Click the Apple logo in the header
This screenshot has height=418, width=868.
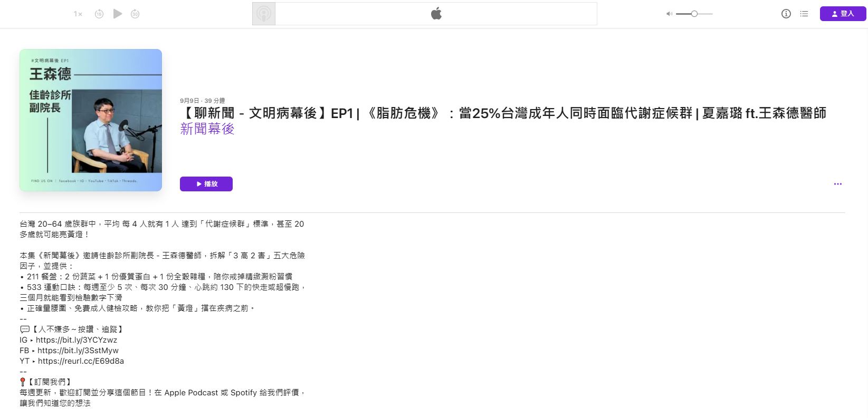tap(436, 14)
